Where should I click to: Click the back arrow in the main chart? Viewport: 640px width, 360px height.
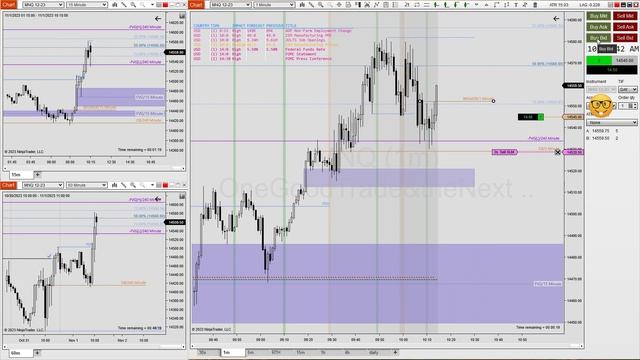556,18
